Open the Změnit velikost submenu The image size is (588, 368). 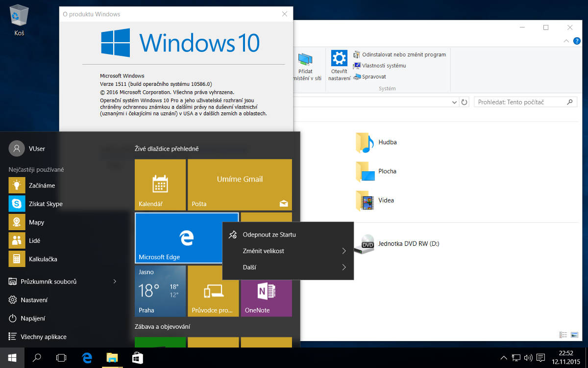click(288, 251)
